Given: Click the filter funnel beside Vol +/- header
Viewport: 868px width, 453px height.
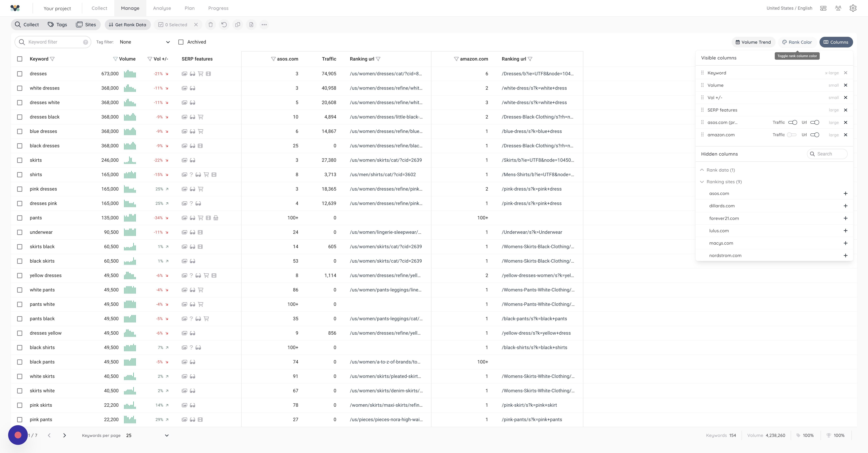Looking at the screenshot, I should click(x=150, y=59).
